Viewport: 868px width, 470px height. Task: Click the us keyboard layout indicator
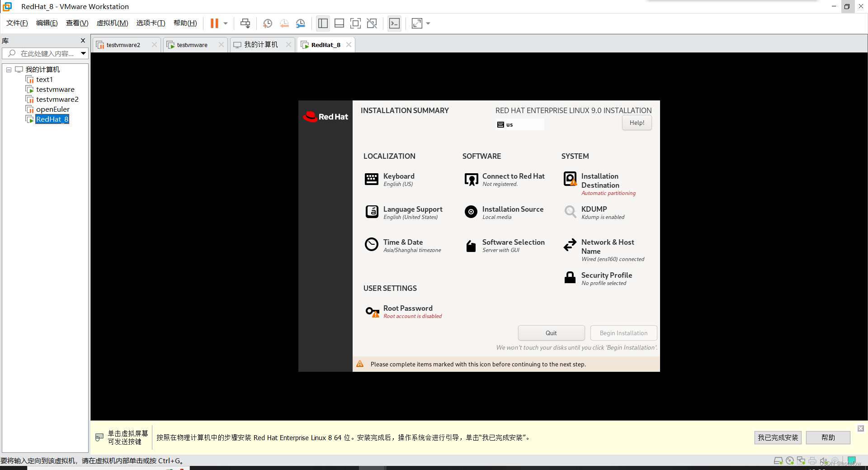point(520,124)
